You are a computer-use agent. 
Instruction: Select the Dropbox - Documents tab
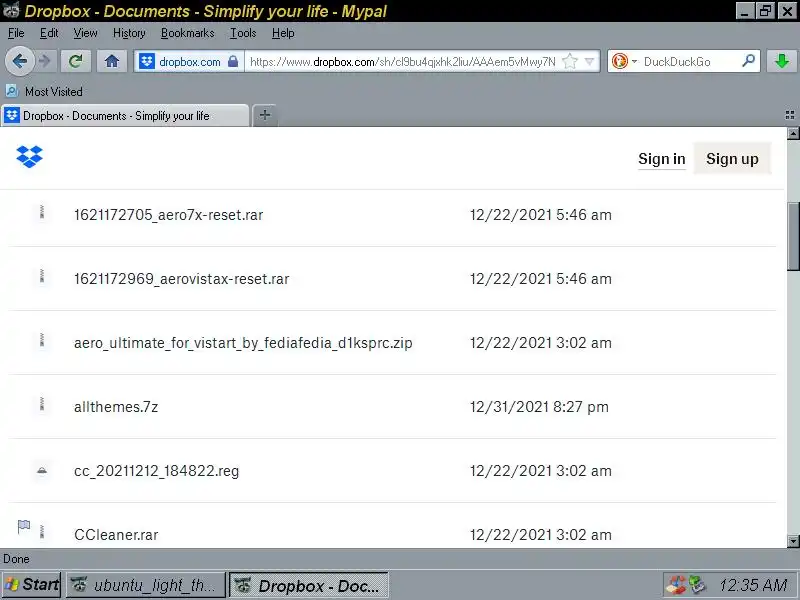[x=125, y=115]
